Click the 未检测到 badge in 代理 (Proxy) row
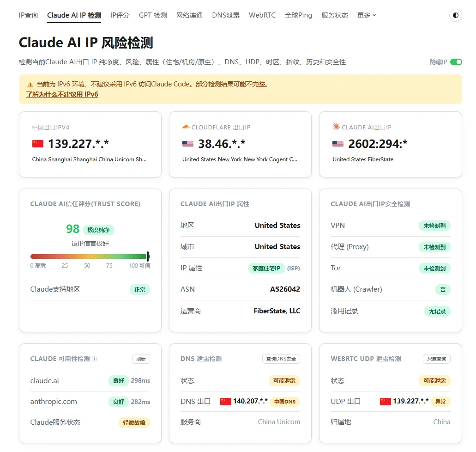476x452 pixels. click(434, 247)
